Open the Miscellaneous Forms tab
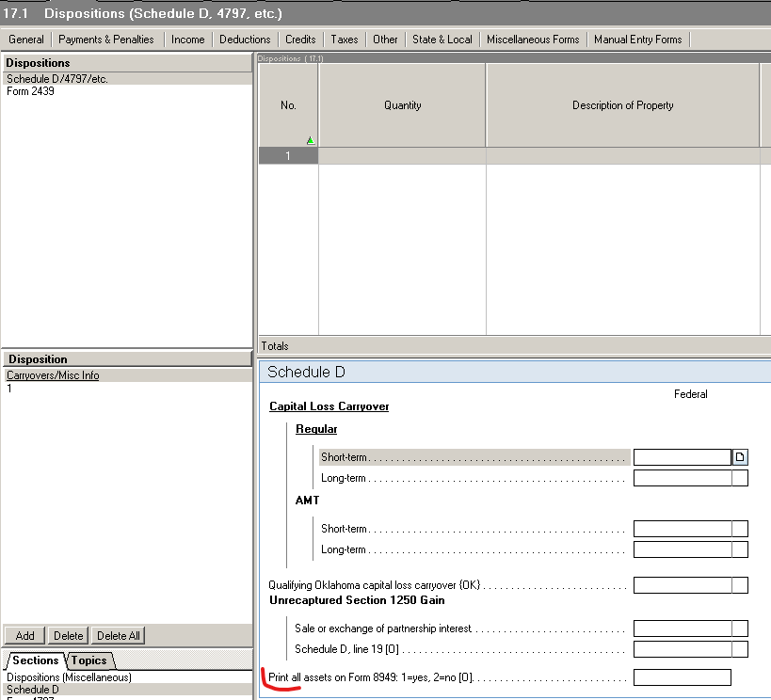Viewport: 771px width, 700px height. [x=533, y=40]
